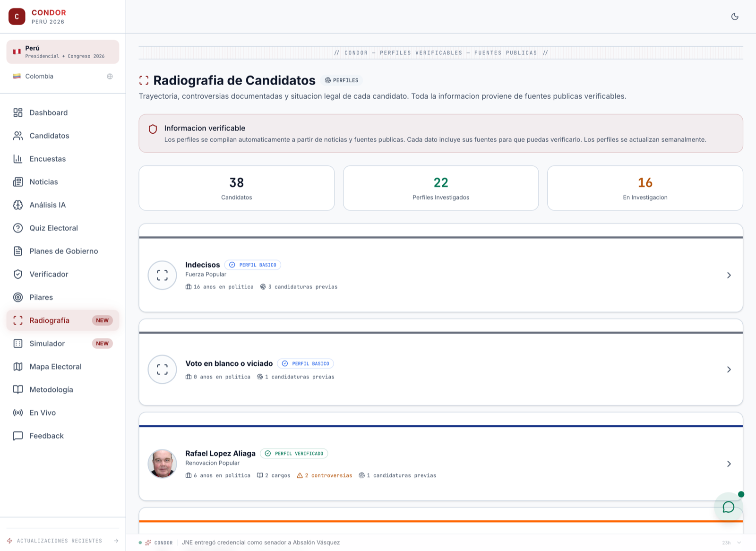
Task: Click Rafael Lopez Aliaga's profile photo
Action: pos(162,464)
